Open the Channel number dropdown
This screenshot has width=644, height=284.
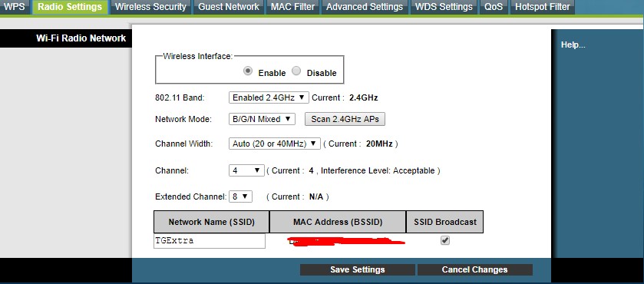click(x=246, y=170)
